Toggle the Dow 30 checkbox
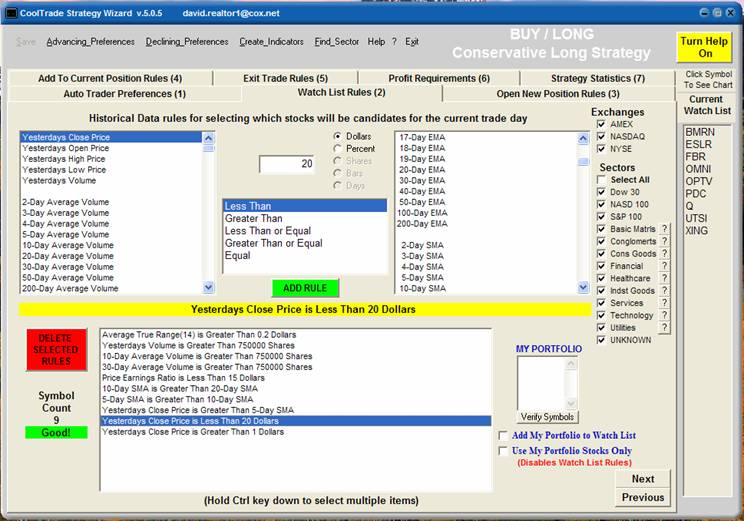The image size is (744, 521). (x=601, y=192)
